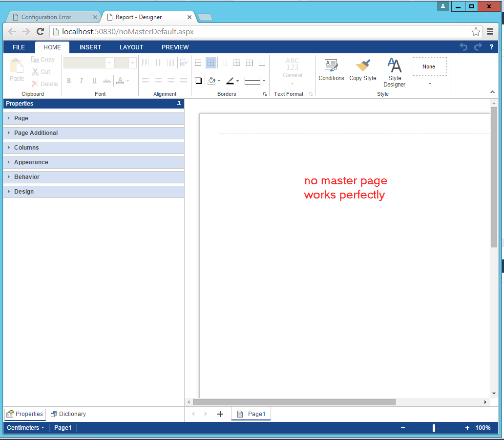Select the None style box
Viewport: 504px width, 440px height.
click(x=429, y=66)
